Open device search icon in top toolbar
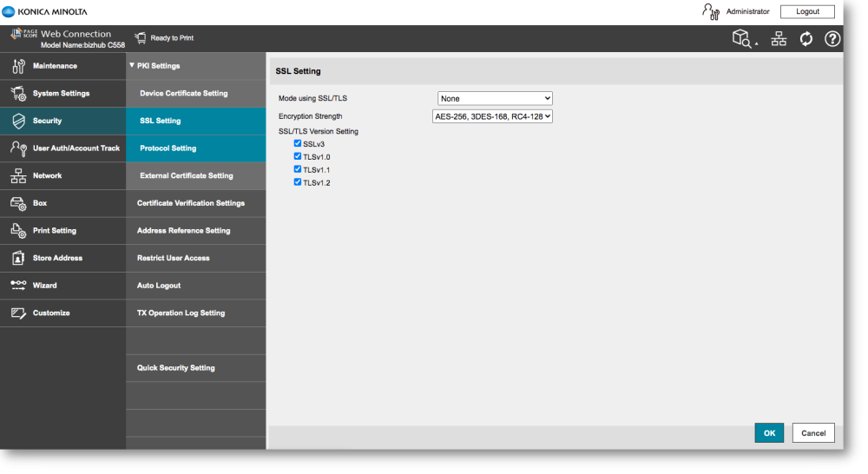868x474 pixels. tap(744, 39)
